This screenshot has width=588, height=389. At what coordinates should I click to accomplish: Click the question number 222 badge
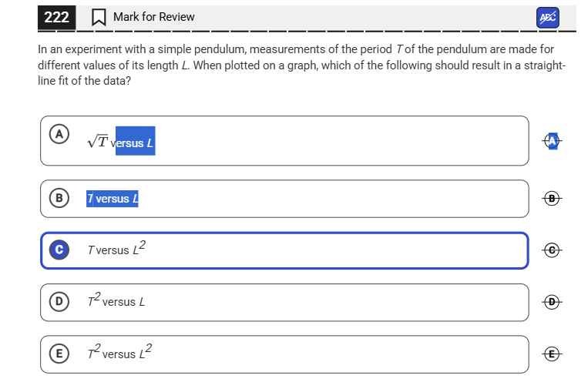point(57,17)
